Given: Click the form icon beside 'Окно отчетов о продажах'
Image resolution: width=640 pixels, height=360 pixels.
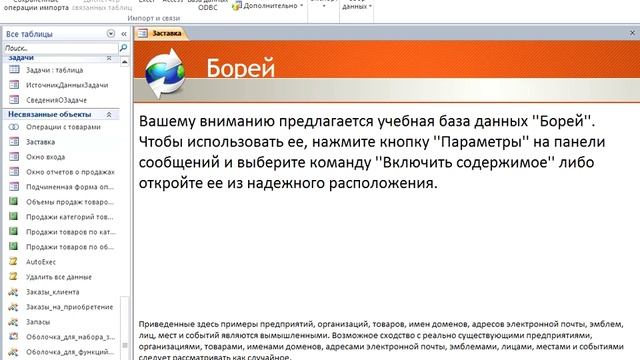Looking at the screenshot, I should point(14,172).
